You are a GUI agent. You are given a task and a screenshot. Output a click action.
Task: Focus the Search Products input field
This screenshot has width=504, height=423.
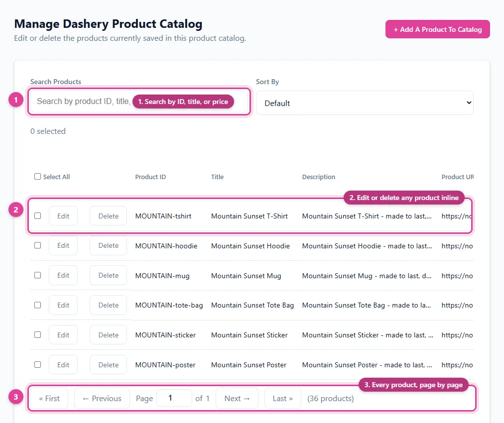point(139,102)
